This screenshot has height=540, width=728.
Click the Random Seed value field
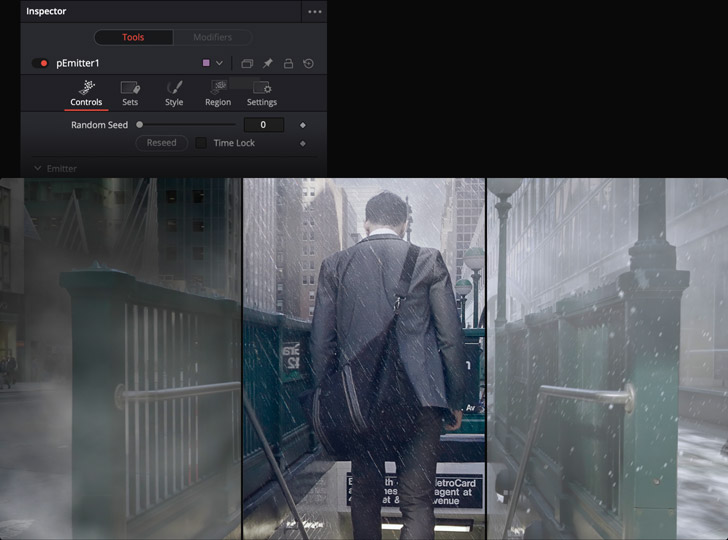[263, 125]
